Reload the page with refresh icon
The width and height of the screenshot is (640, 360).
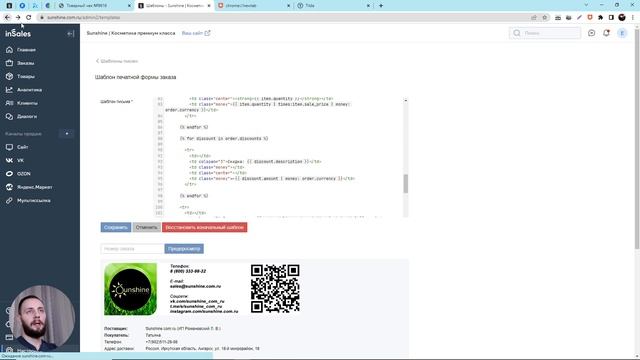pos(29,18)
